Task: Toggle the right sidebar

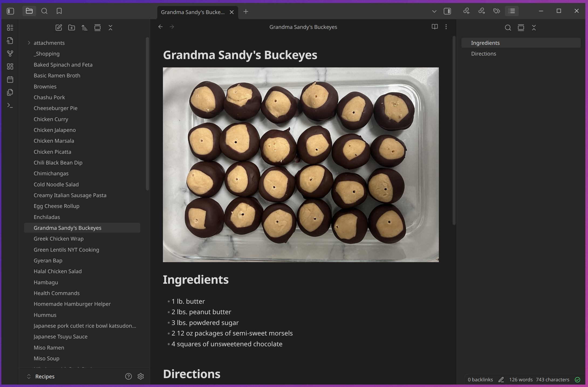Action: point(447,11)
